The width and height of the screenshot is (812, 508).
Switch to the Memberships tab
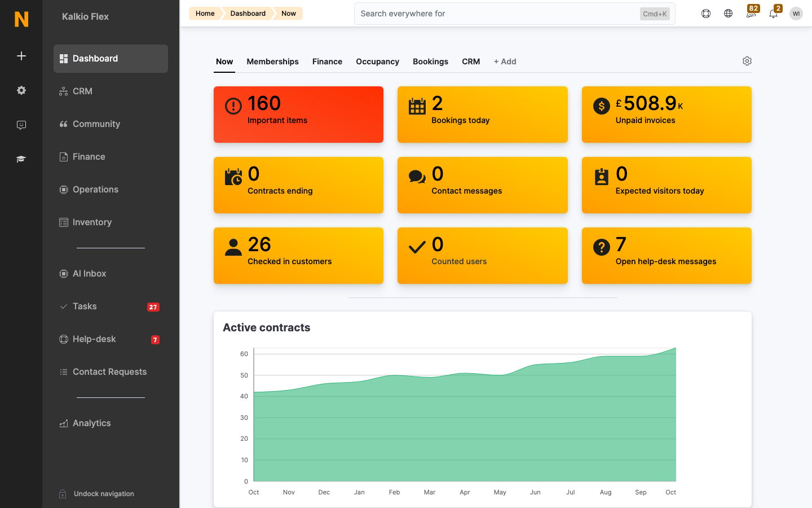click(272, 62)
